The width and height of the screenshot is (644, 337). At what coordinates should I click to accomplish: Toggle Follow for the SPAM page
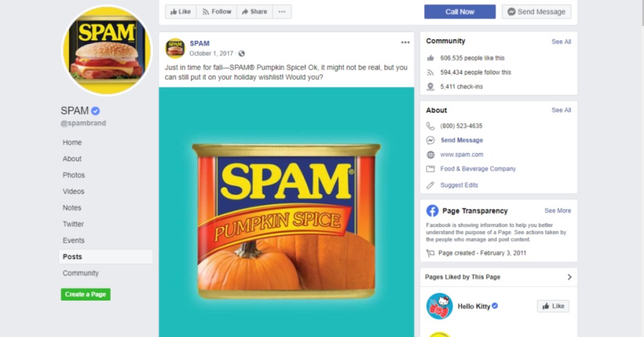(216, 12)
